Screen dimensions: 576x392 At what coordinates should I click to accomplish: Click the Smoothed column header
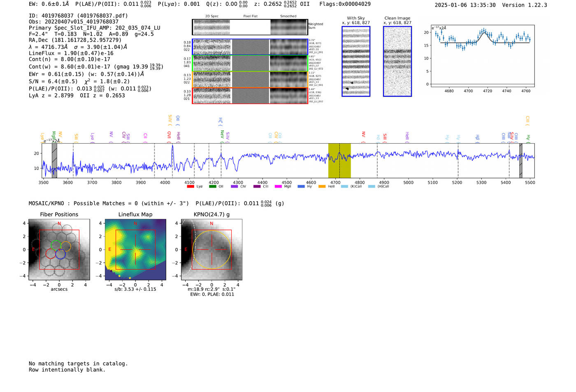(x=288, y=16)
